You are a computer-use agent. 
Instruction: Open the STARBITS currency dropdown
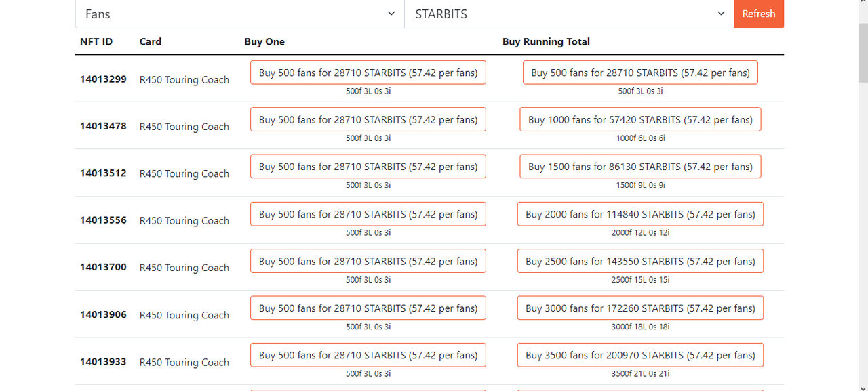[569, 14]
